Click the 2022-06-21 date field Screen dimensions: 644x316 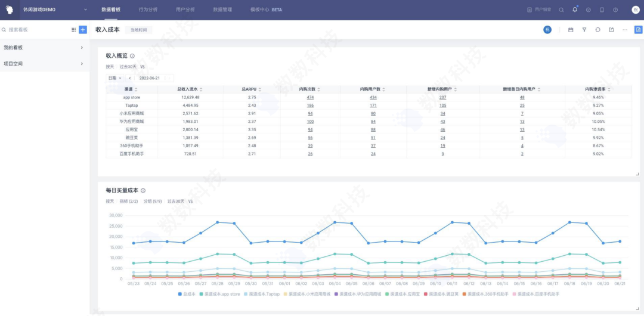click(x=150, y=78)
